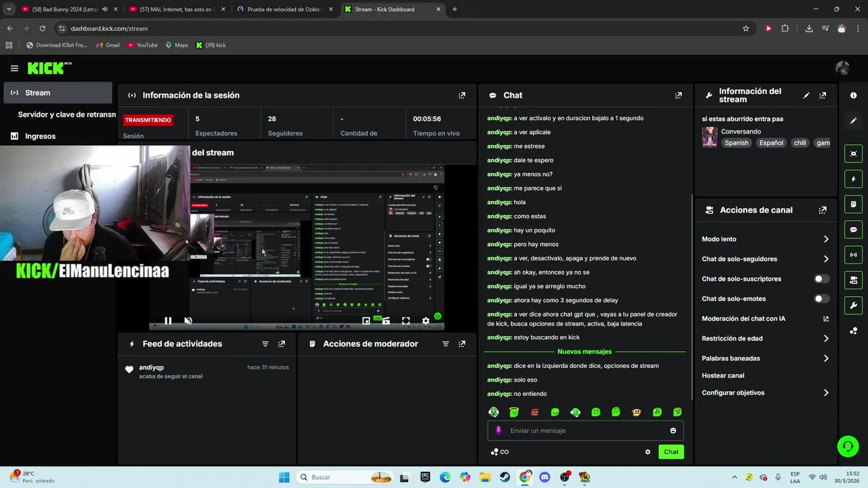This screenshot has height=488, width=868.
Task: Toggle channel actions icon in right sidebar
Action: pyautogui.click(x=853, y=280)
